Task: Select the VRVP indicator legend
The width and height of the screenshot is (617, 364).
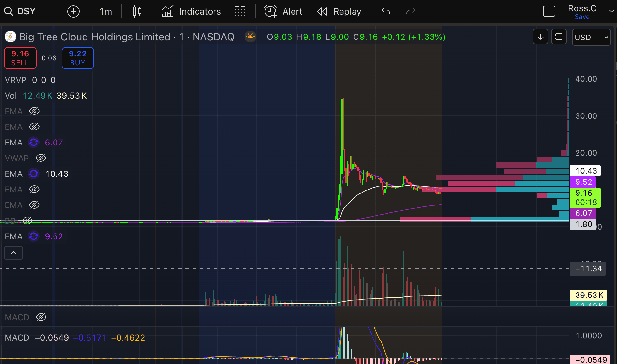Action: pos(16,80)
